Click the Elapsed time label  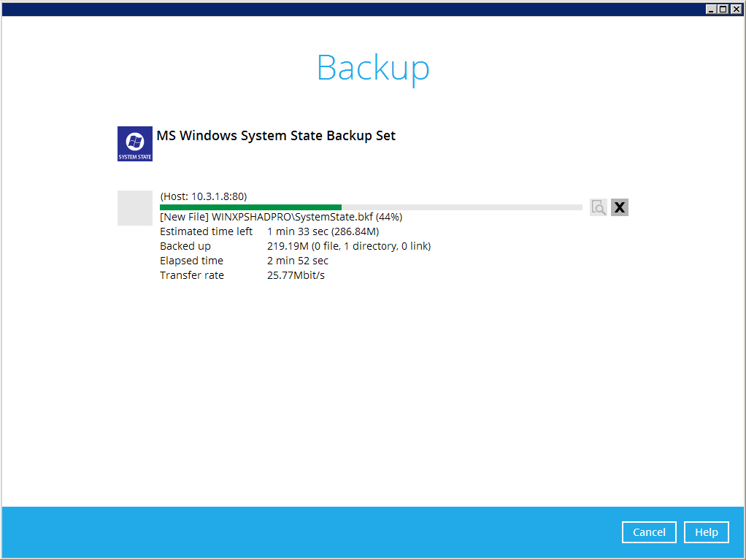pyautogui.click(x=191, y=261)
